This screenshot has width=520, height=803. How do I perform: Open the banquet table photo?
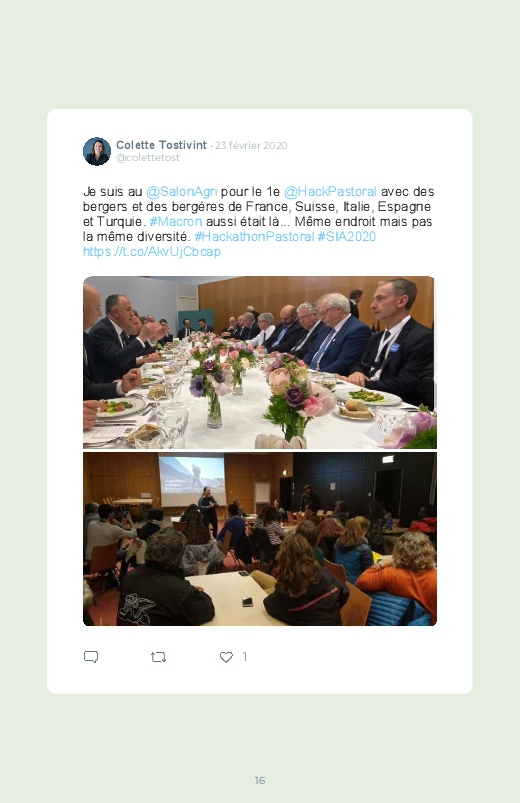(x=260, y=363)
